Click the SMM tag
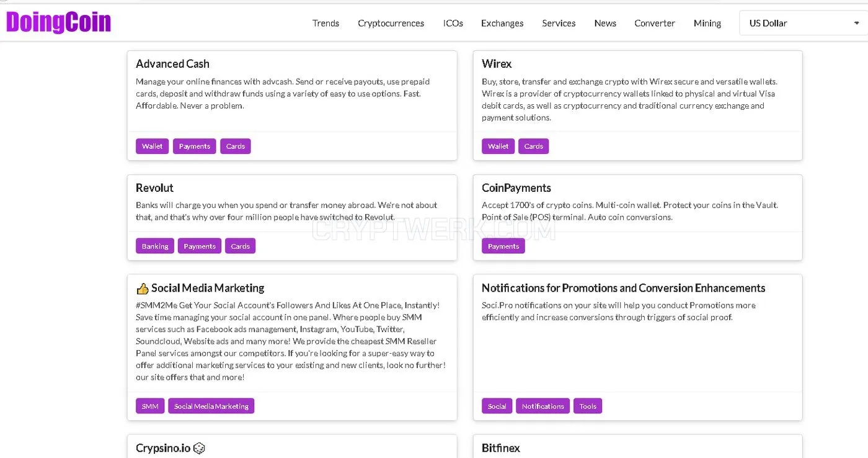The image size is (868, 458). point(150,406)
